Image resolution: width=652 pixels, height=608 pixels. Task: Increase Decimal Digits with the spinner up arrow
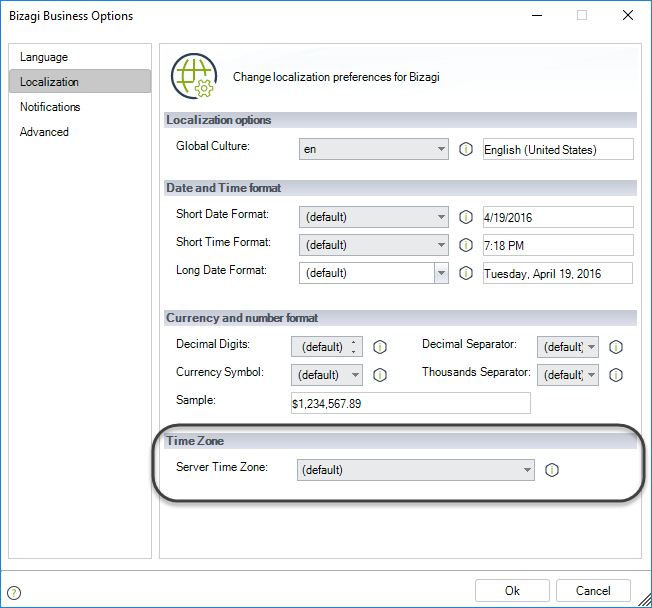tap(353, 342)
